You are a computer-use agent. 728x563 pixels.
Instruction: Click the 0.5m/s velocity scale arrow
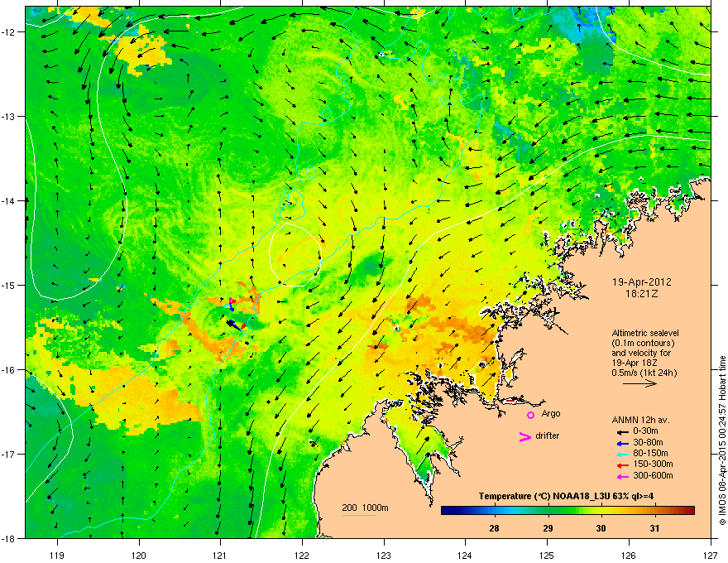click(639, 383)
